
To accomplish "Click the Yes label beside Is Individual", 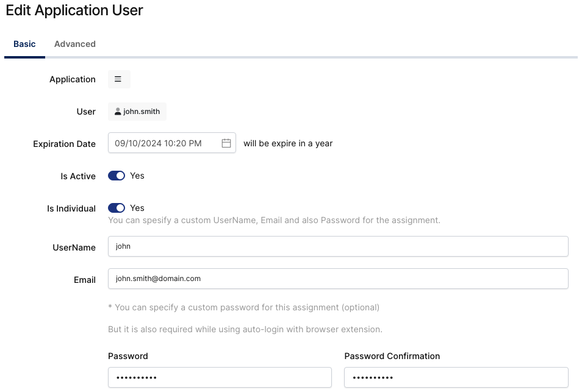I will tap(137, 208).
